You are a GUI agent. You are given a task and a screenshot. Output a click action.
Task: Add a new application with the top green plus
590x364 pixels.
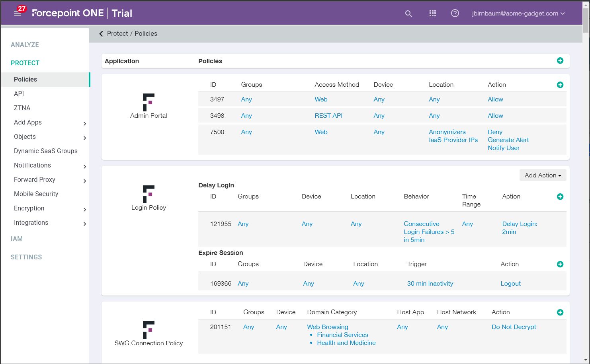[x=560, y=60]
